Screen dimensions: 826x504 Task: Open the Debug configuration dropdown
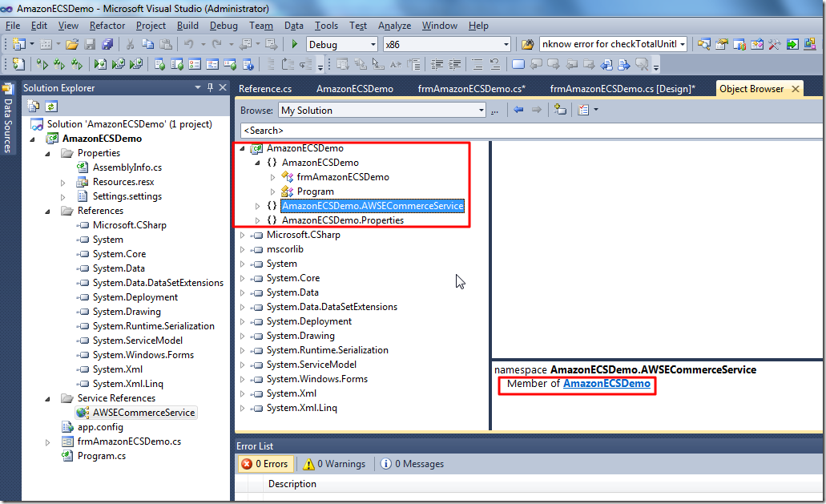click(373, 44)
